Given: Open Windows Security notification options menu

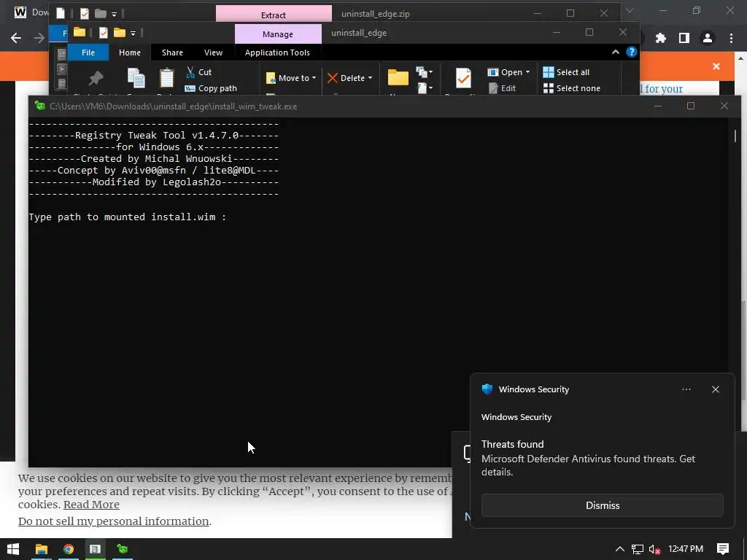Looking at the screenshot, I should click(x=686, y=389).
